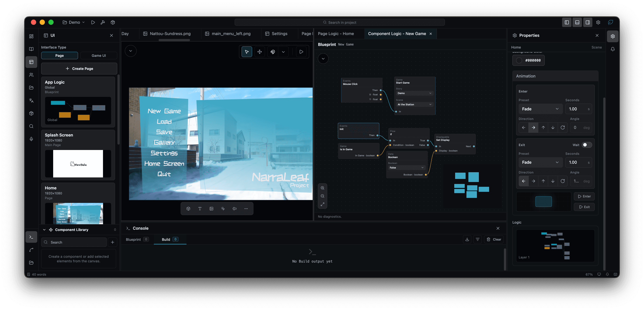
Task: Open notifications bell in right rail
Action: (x=613, y=49)
